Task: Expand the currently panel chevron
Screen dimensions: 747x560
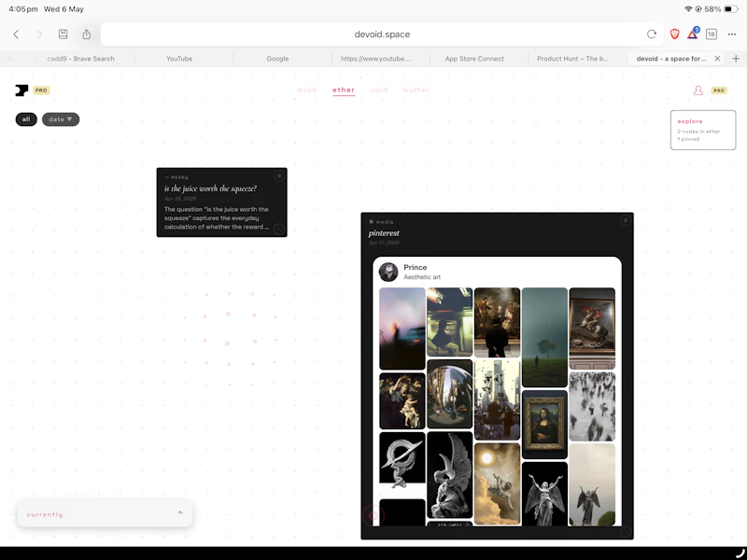Action: coord(180,512)
